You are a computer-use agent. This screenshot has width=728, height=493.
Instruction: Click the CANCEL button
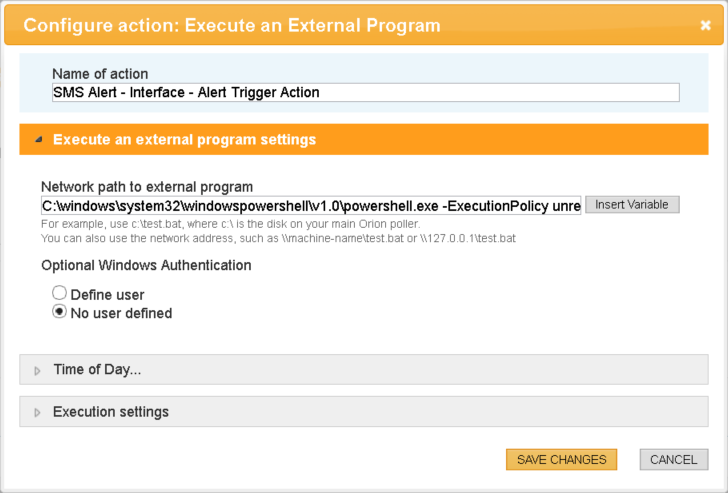pos(673,459)
